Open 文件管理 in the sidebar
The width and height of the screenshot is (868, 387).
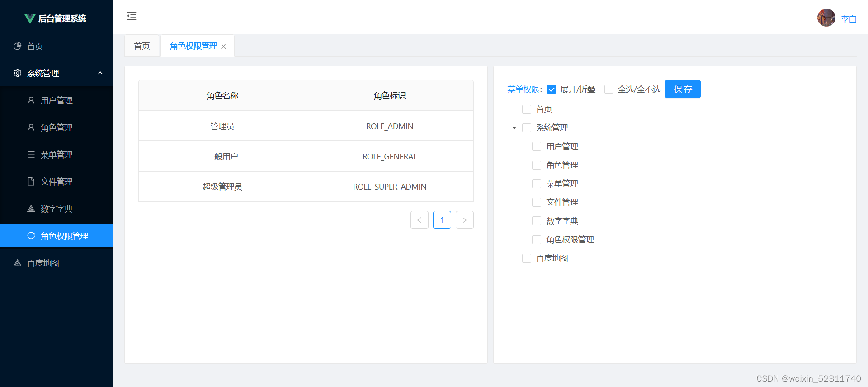pyautogui.click(x=57, y=182)
